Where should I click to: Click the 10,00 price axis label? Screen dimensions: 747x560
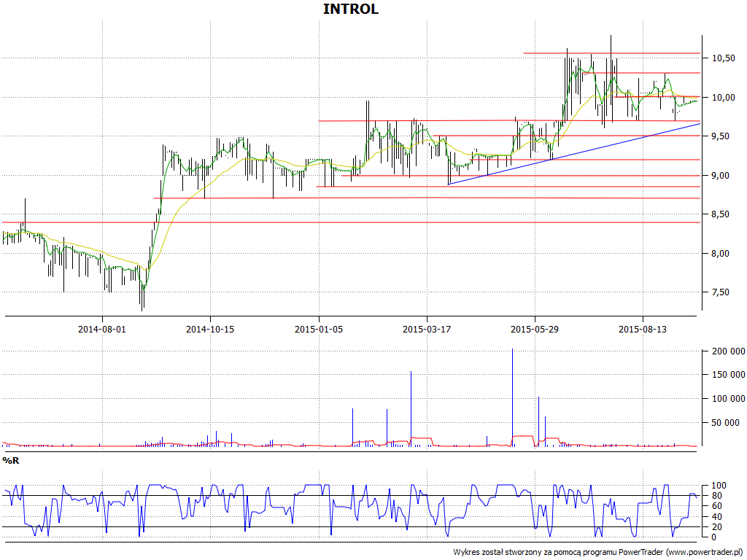723,97
